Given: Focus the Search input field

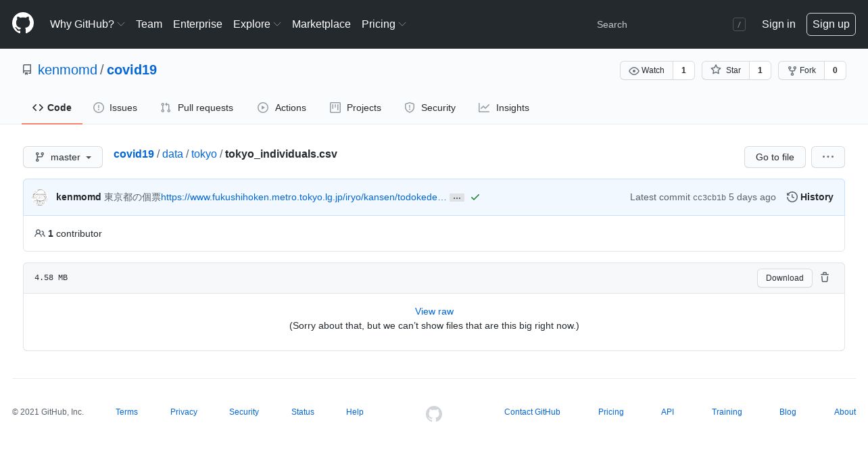Looking at the screenshot, I should 659,24.
